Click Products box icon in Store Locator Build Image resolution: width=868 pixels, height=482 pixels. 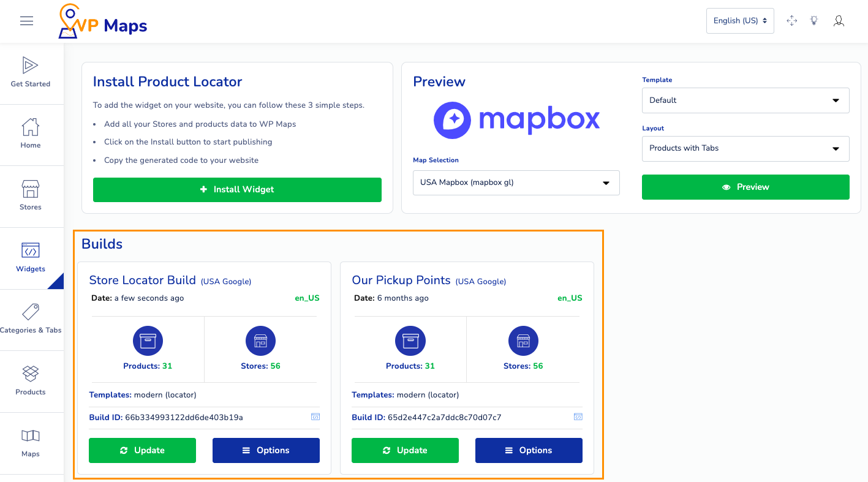point(148,341)
